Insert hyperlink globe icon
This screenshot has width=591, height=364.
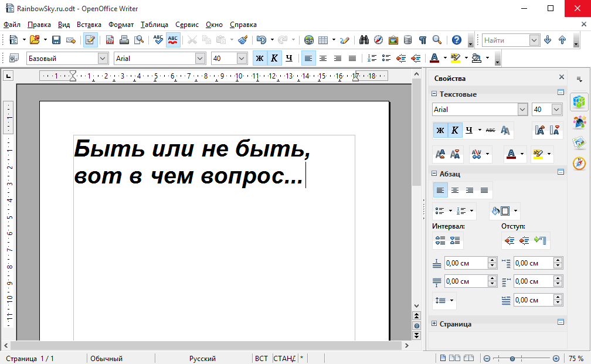309,40
